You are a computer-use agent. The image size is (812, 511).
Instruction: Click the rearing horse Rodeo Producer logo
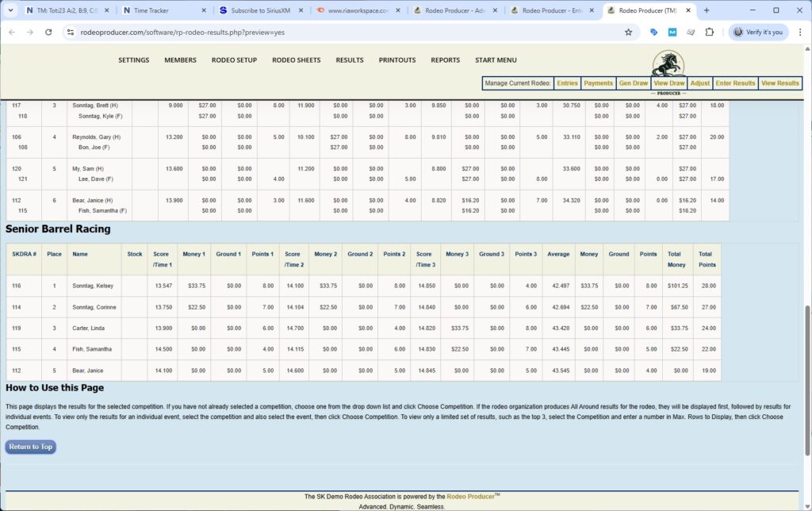(667, 62)
